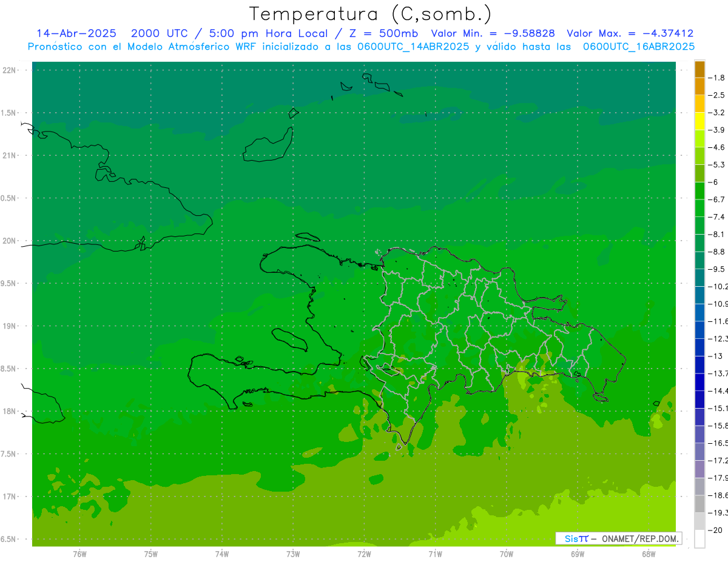
Task: Click the '76W' longitude label
Action: point(79,554)
